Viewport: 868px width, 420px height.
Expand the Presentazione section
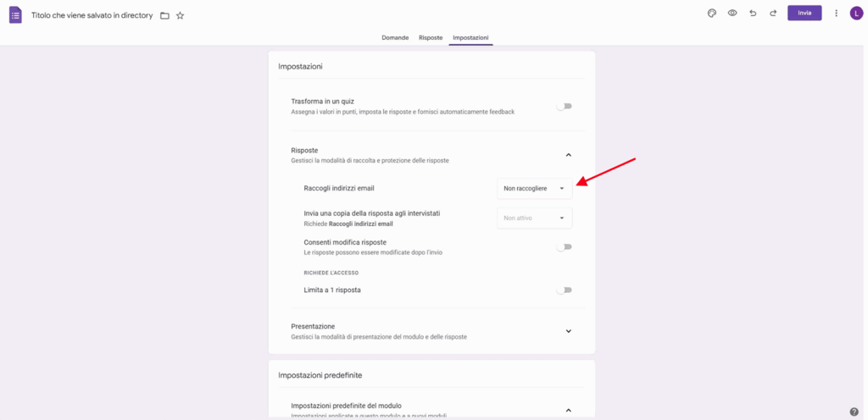point(568,331)
